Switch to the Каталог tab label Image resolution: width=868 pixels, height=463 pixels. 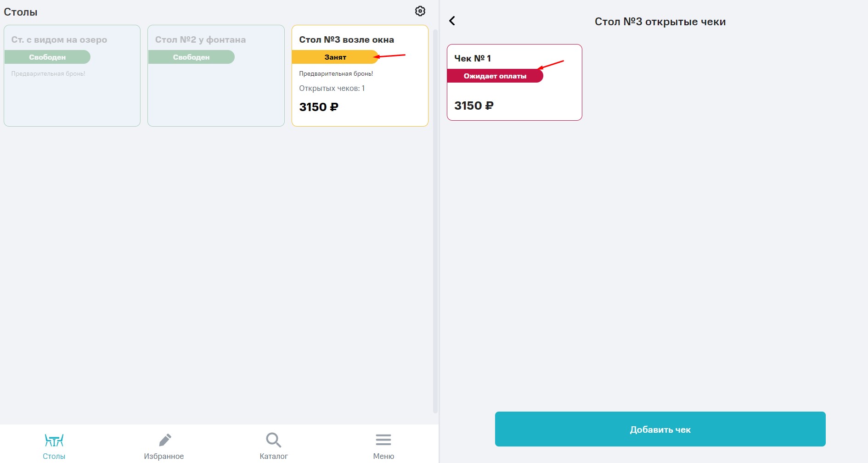tap(274, 456)
